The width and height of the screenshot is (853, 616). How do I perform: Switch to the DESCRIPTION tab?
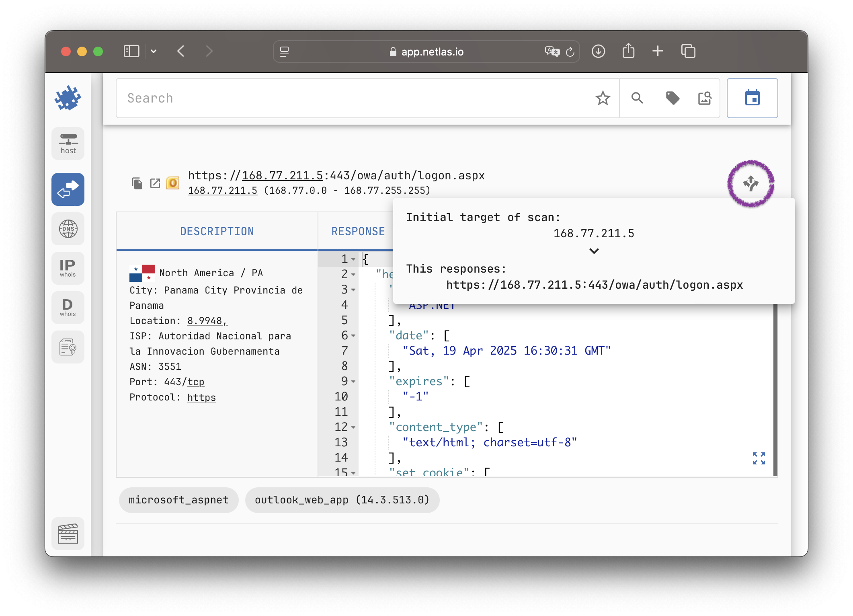pos(217,231)
